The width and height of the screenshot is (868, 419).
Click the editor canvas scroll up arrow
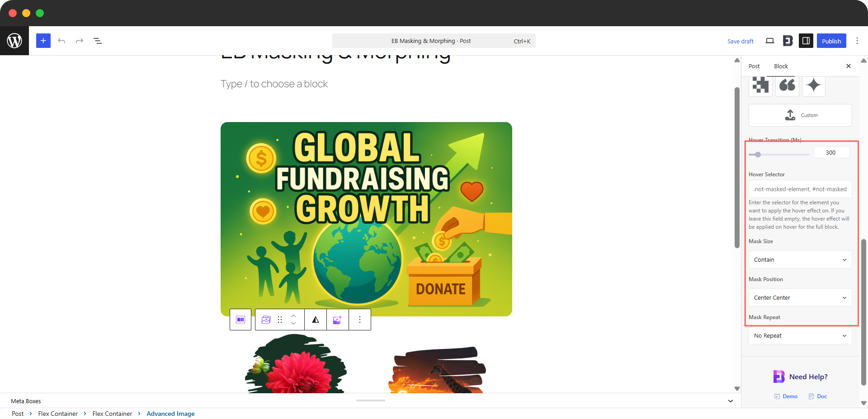point(737,60)
